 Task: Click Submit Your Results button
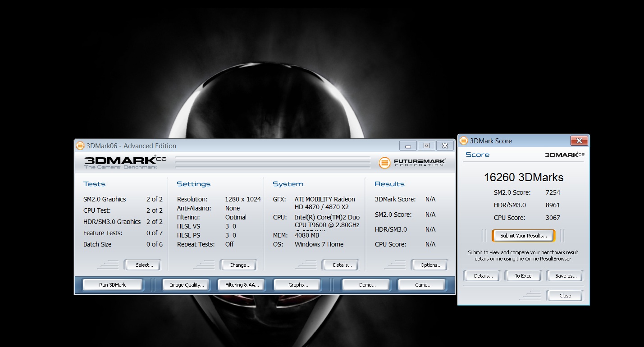[523, 236]
